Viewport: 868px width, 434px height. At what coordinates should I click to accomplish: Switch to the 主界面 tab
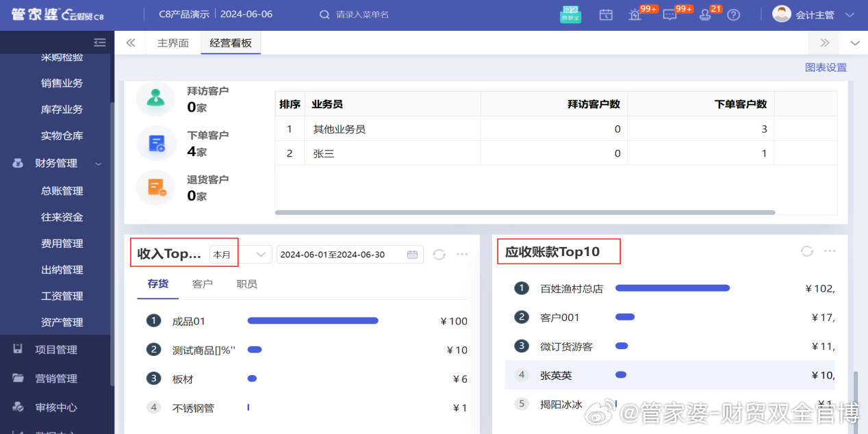[x=172, y=42]
